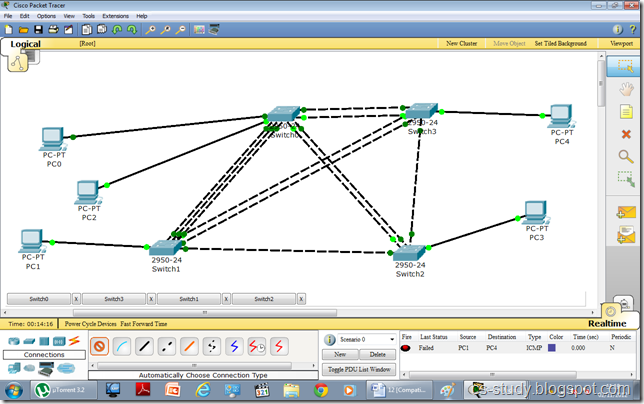Switch to the Realtime tab

pos(607,324)
